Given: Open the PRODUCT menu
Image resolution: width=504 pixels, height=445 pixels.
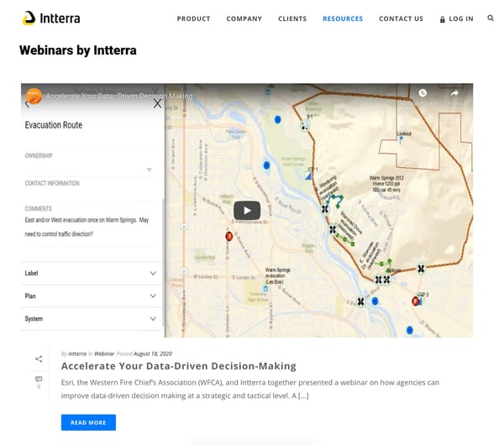Looking at the screenshot, I should (193, 18).
